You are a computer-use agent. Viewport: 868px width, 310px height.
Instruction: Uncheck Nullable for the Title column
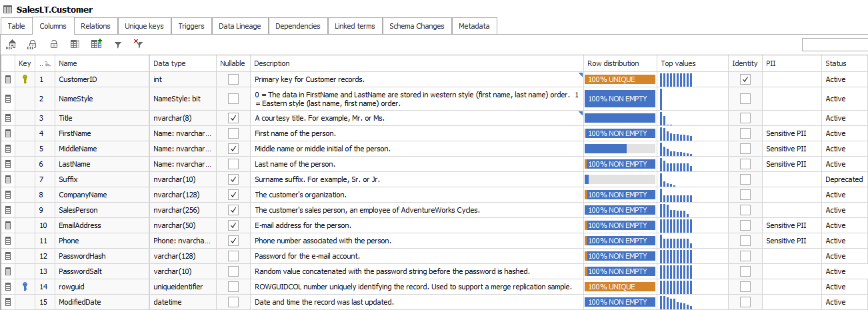coord(233,118)
